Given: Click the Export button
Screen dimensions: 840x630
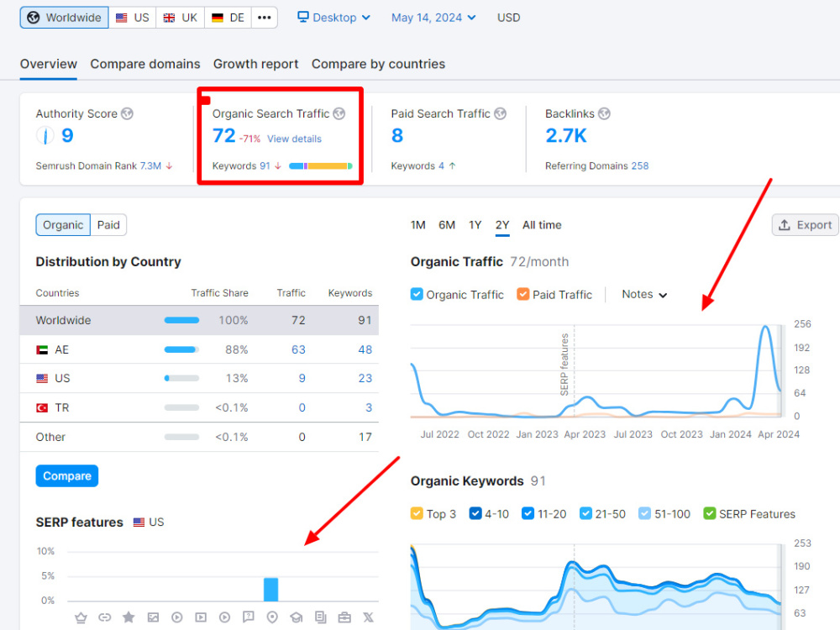Looking at the screenshot, I should 806,225.
